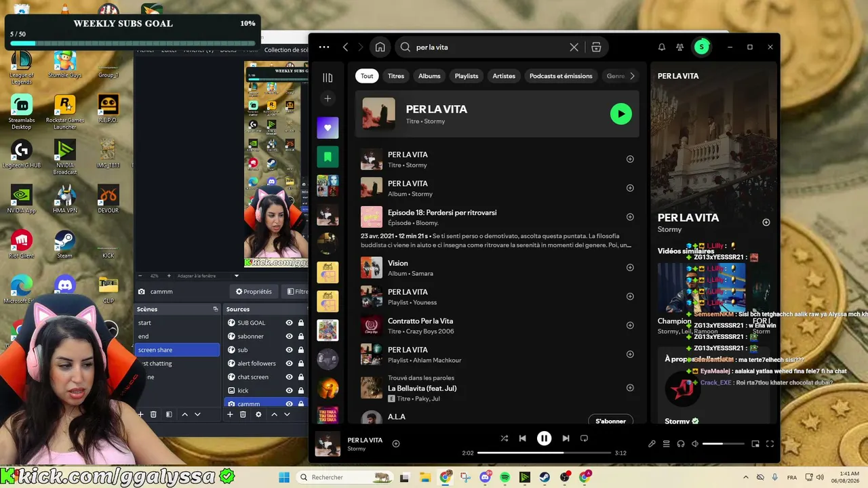Image resolution: width=868 pixels, height=488 pixels.
Task: Open Spotify notifications bell
Action: click(662, 47)
